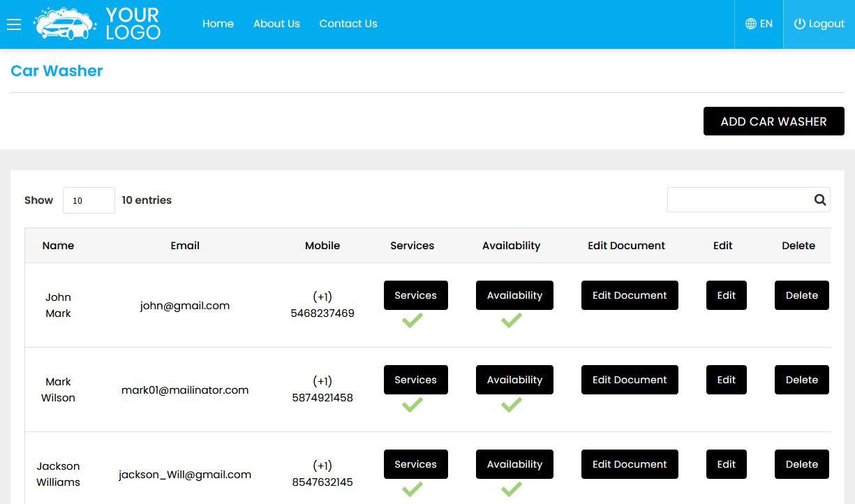Click the Edit Document column header
This screenshot has width=855, height=504.
coord(627,246)
